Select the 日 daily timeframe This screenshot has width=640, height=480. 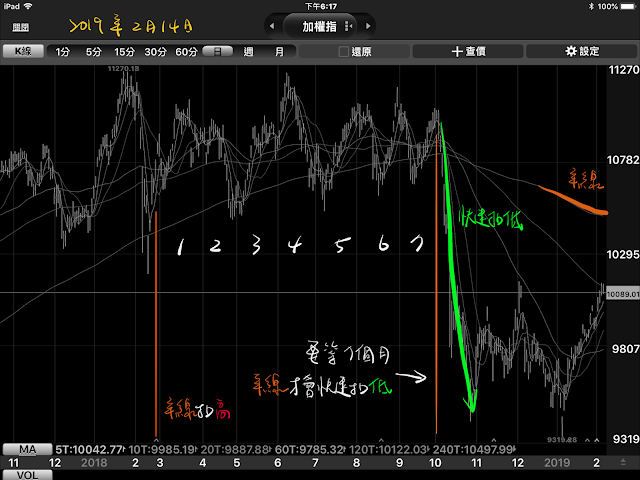click(218, 51)
